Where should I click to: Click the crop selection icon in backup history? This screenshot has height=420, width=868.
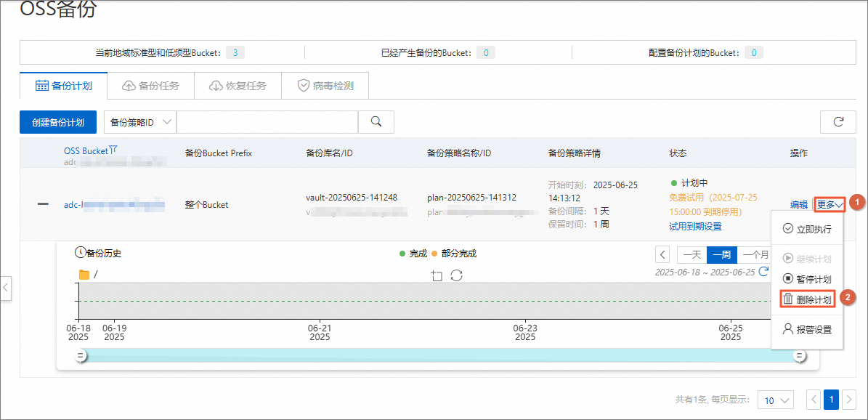point(437,275)
